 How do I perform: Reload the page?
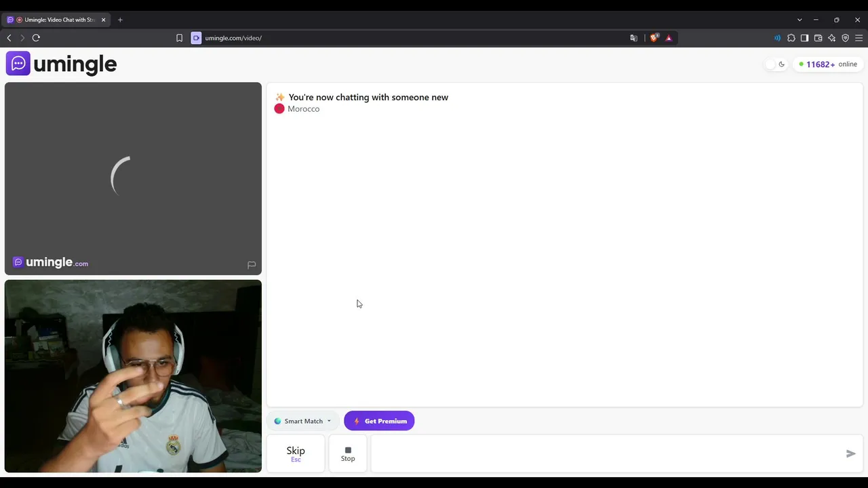pyautogui.click(x=36, y=38)
